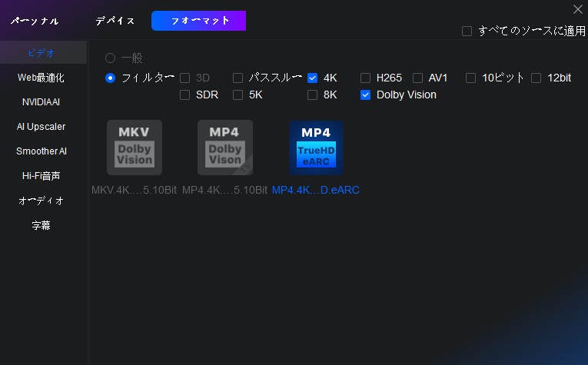This screenshot has width=588, height=365.
Task: Uncheck the 4K filter checkbox
Action: click(x=312, y=78)
